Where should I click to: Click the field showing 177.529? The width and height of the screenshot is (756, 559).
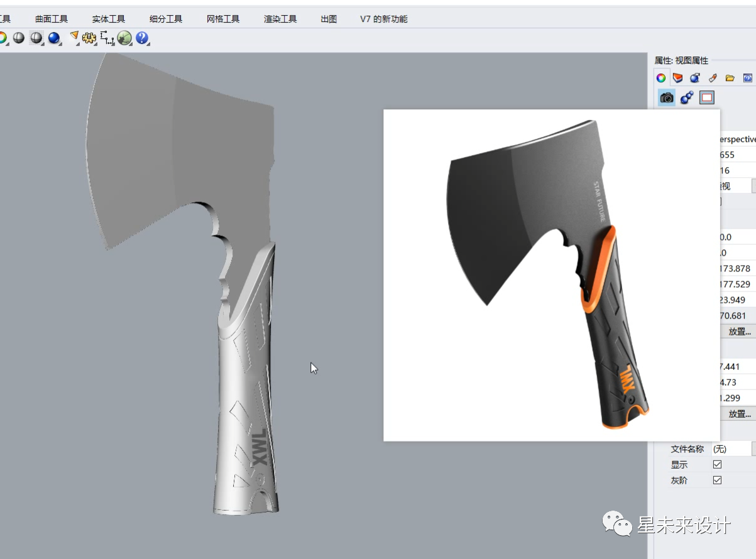coord(738,284)
